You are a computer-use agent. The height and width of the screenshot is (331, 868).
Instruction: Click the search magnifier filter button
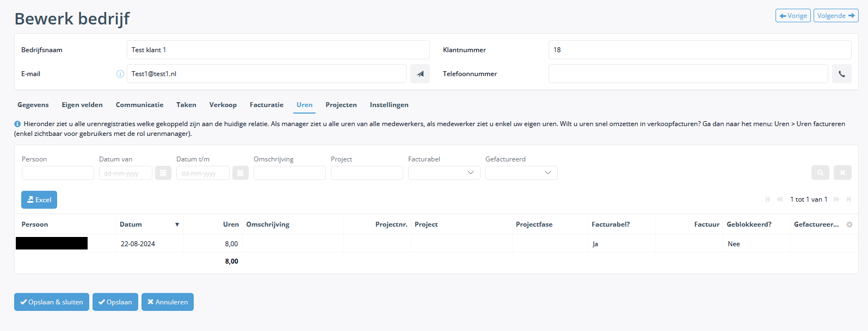tap(820, 173)
